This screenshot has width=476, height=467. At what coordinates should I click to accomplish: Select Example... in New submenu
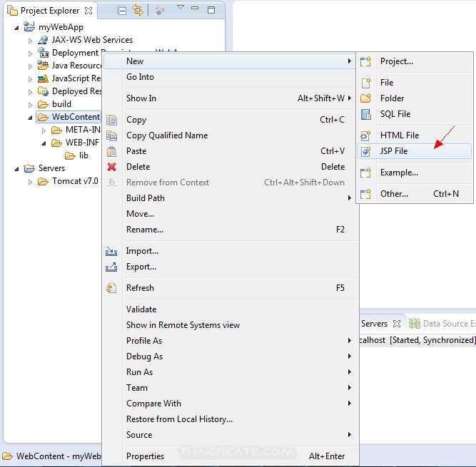tap(415, 173)
